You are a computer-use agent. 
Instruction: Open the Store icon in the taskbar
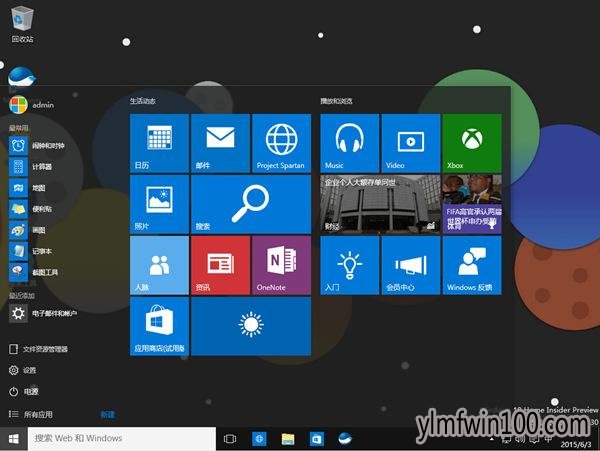(x=316, y=439)
